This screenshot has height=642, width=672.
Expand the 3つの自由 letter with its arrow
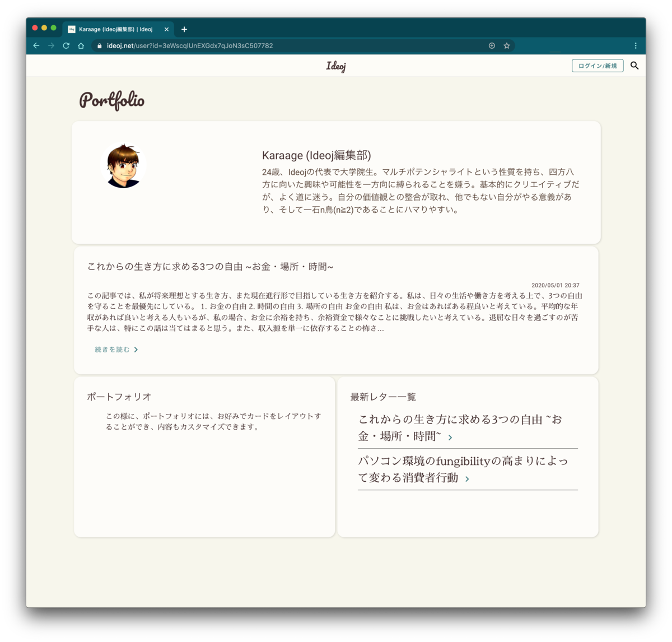450,438
